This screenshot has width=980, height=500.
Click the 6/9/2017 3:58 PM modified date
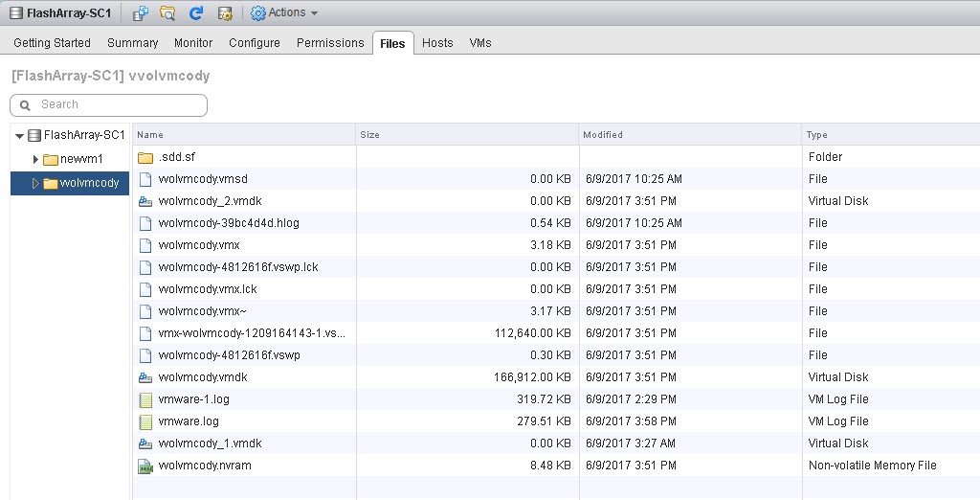click(632, 421)
